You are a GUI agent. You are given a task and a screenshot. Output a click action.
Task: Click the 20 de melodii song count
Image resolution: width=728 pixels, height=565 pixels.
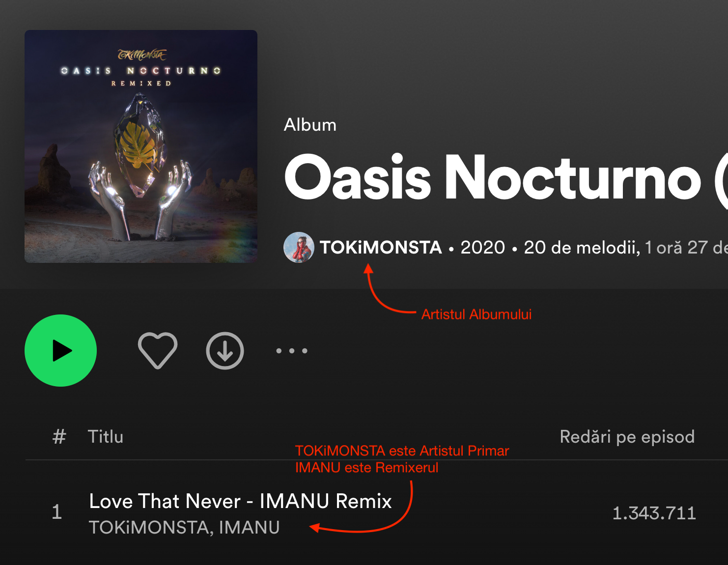click(582, 248)
